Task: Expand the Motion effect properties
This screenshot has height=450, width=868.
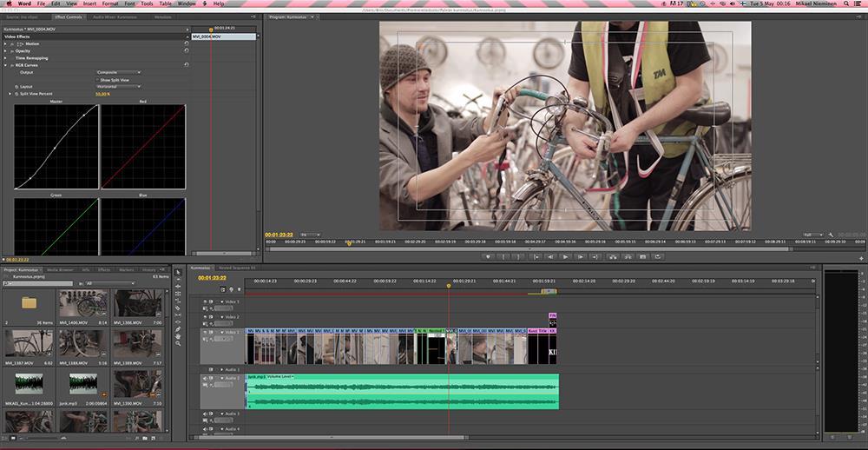Action: pyautogui.click(x=5, y=43)
